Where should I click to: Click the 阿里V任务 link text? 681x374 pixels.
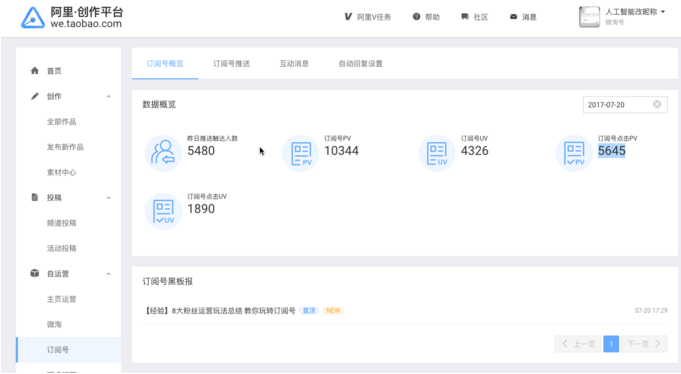(374, 17)
